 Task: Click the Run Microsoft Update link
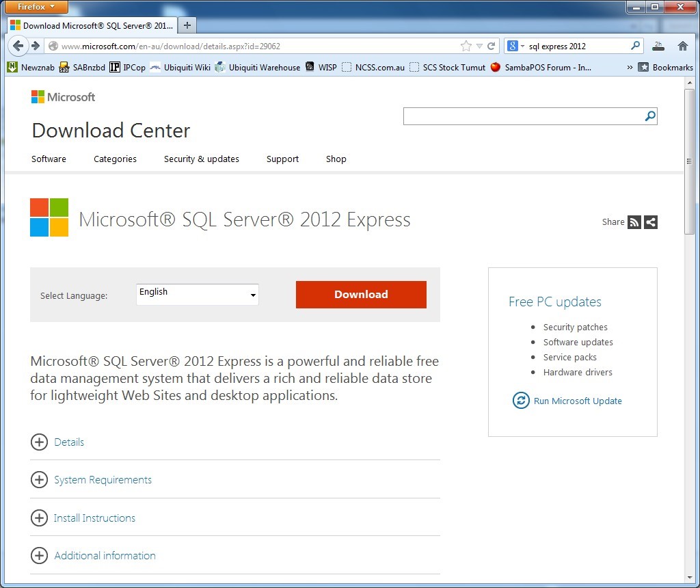[578, 401]
